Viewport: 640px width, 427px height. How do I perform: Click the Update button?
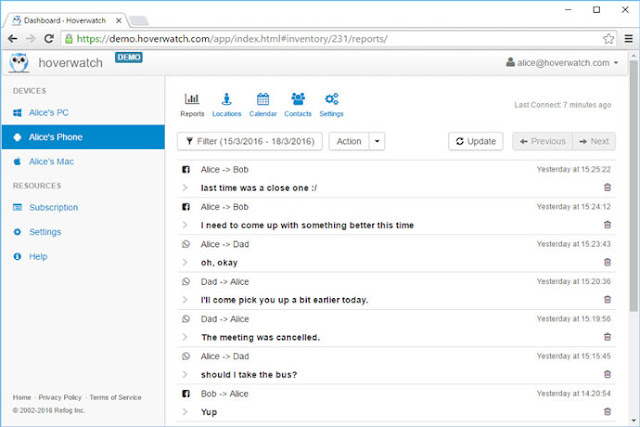click(x=476, y=141)
